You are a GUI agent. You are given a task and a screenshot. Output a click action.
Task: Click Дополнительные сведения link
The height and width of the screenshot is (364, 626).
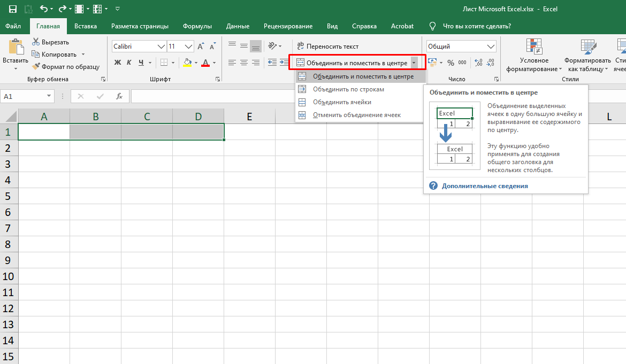coord(485,186)
